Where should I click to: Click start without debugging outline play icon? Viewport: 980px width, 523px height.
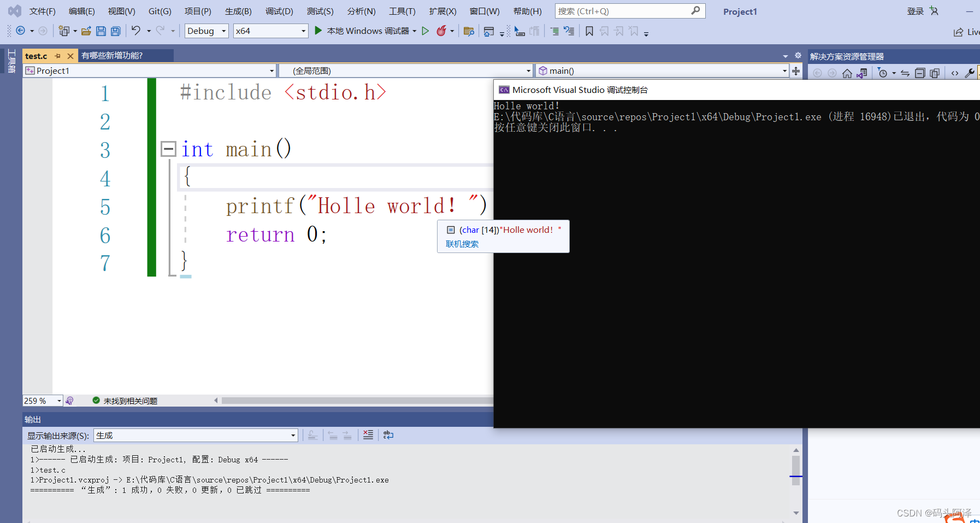426,31
